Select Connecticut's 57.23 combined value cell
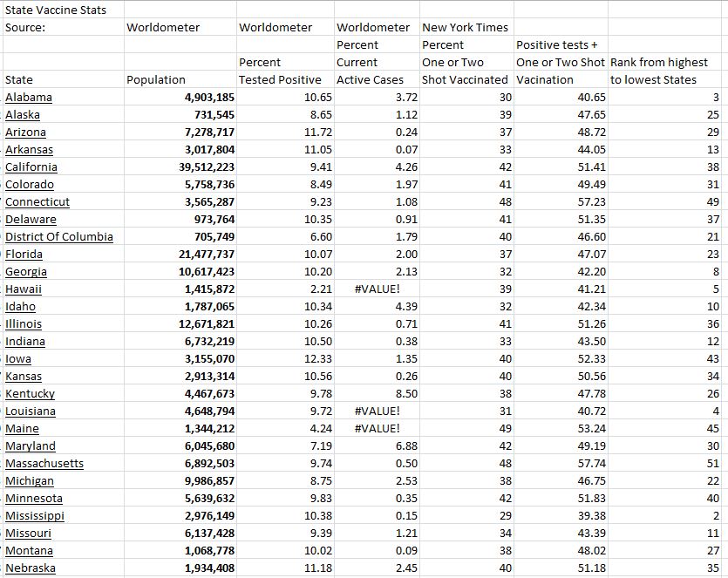 pyautogui.click(x=591, y=202)
